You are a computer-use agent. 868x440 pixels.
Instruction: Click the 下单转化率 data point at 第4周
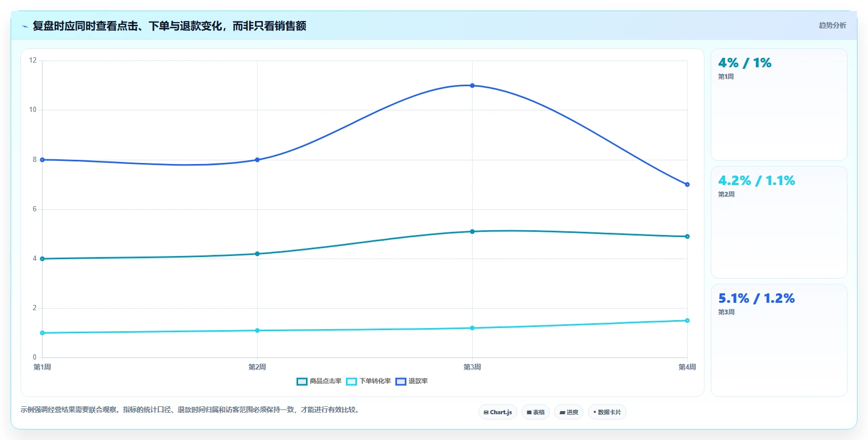(x=687, y=321)
